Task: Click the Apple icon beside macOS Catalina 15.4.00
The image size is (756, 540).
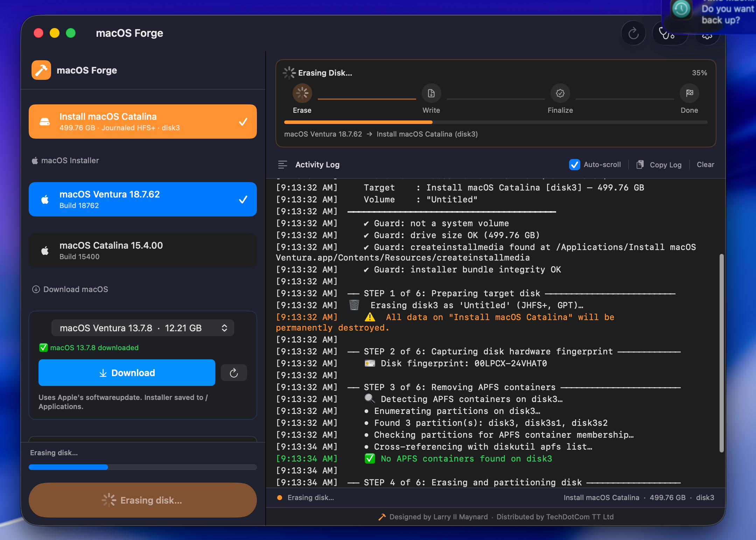Action: [45, 251]
